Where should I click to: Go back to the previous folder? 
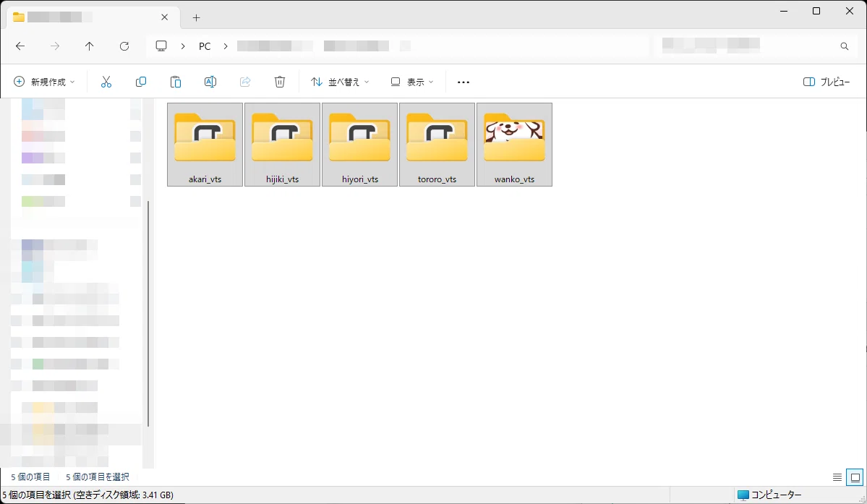point(20,46)
